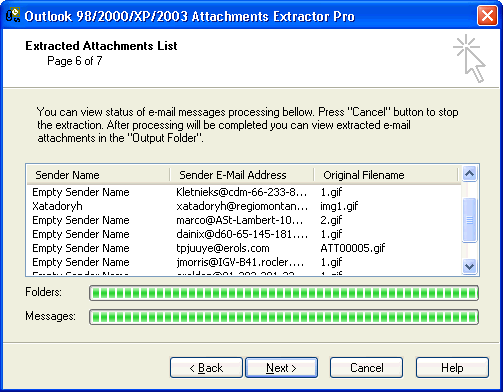The height and width of the screenshot is (392, 503).
Task: Sort by Original Filename column header
Action: click(386, 175)
